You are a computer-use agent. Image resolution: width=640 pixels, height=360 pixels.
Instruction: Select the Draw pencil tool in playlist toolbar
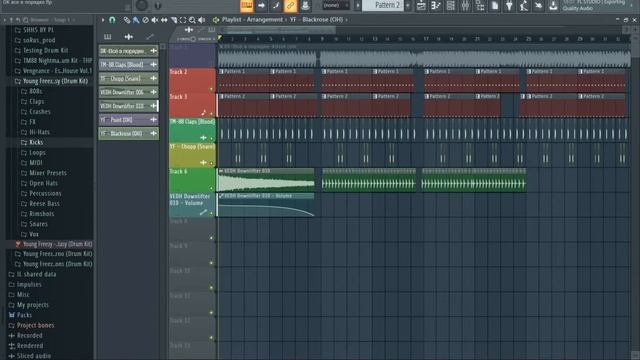tap(127, 20)
